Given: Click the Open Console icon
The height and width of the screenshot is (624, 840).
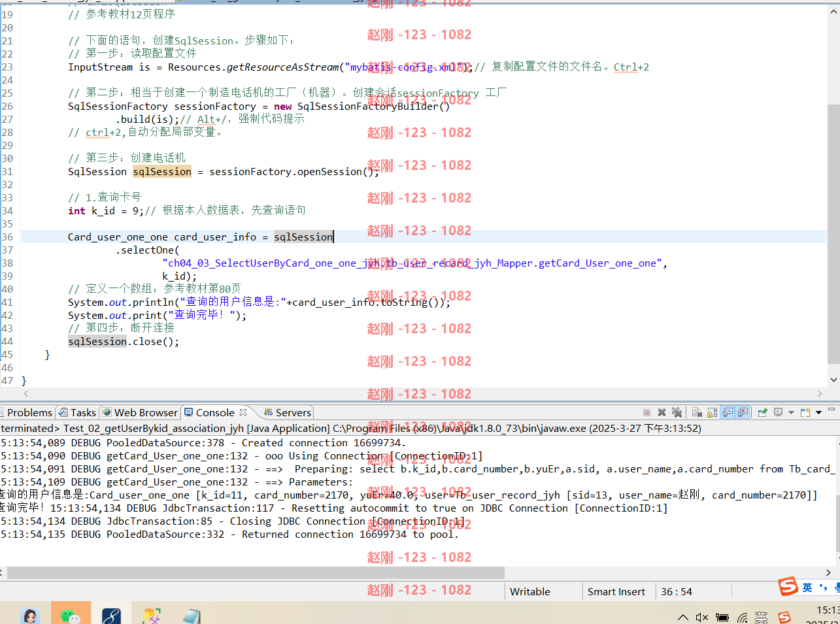Looking at the screenshot, I should (x=805, y=412).
